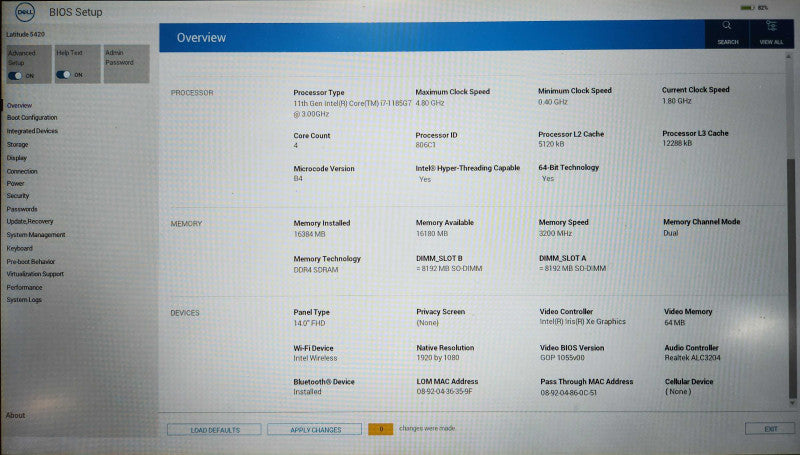Click the Bluetooth 'Installed' value
Screen dimensions: 800x455
pos(307,392)
